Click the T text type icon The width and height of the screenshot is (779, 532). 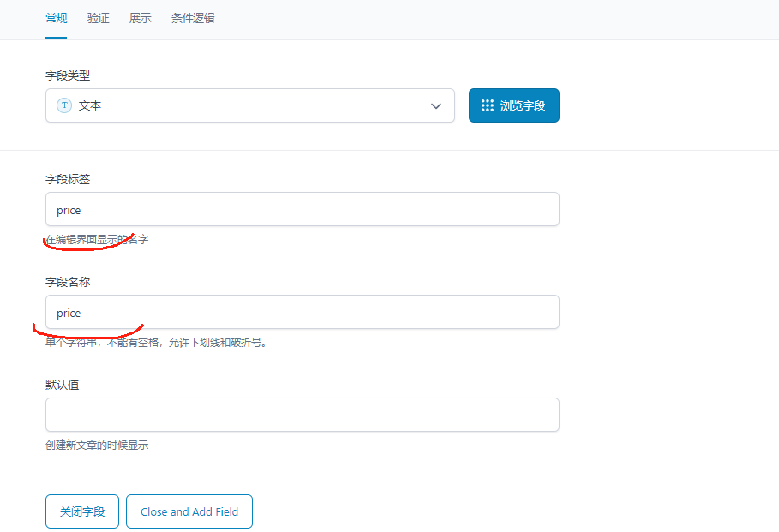[64, 105]
